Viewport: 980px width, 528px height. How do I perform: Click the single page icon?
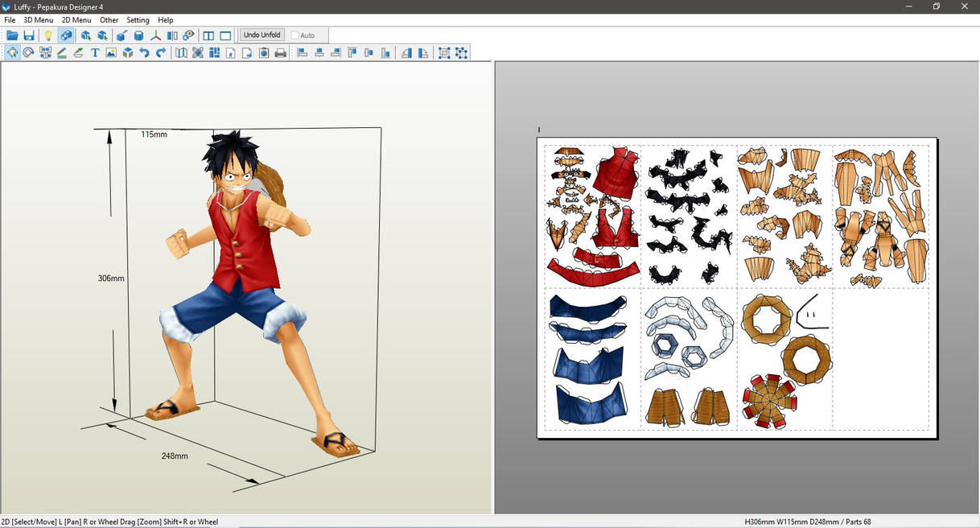click(231, 53)
